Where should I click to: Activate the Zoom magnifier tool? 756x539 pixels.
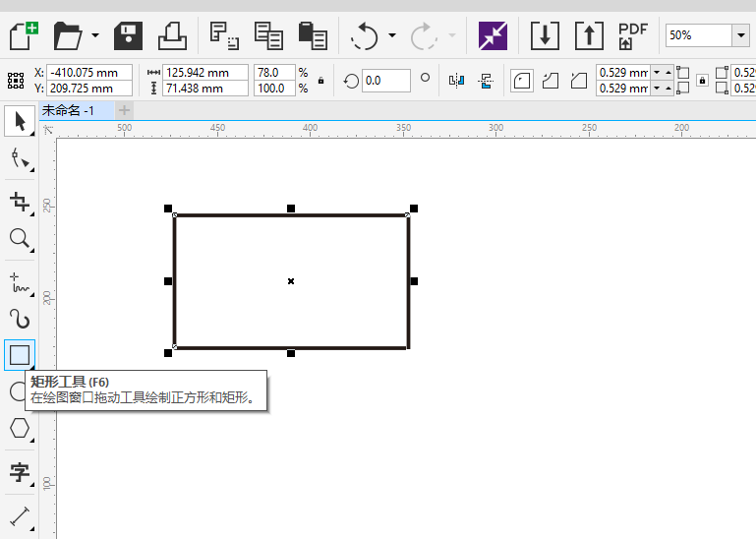click(x=19, y=238)
